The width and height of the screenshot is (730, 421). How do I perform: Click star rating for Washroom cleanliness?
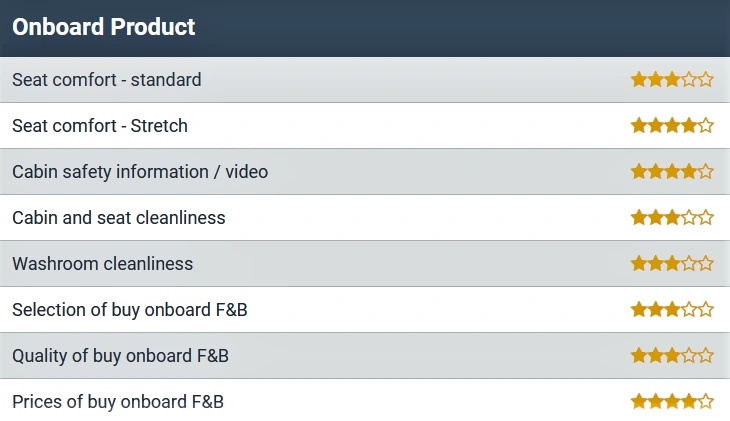point(672,264)
